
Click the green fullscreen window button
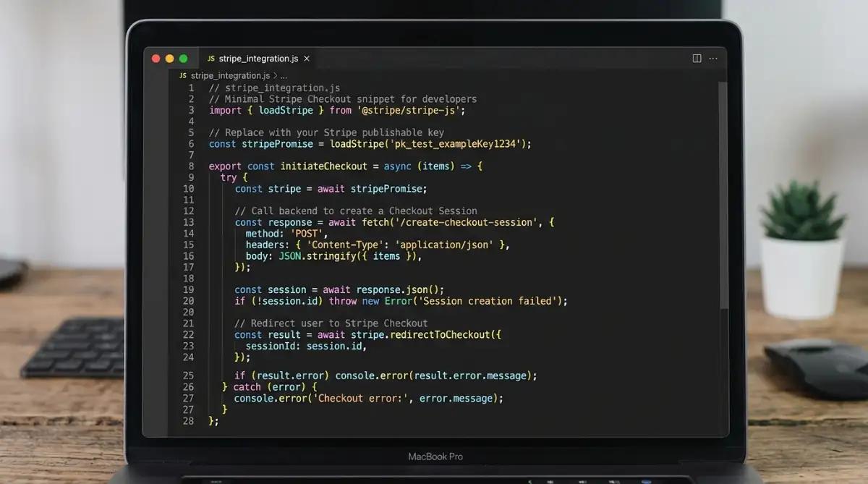click(x=184, y=59)
